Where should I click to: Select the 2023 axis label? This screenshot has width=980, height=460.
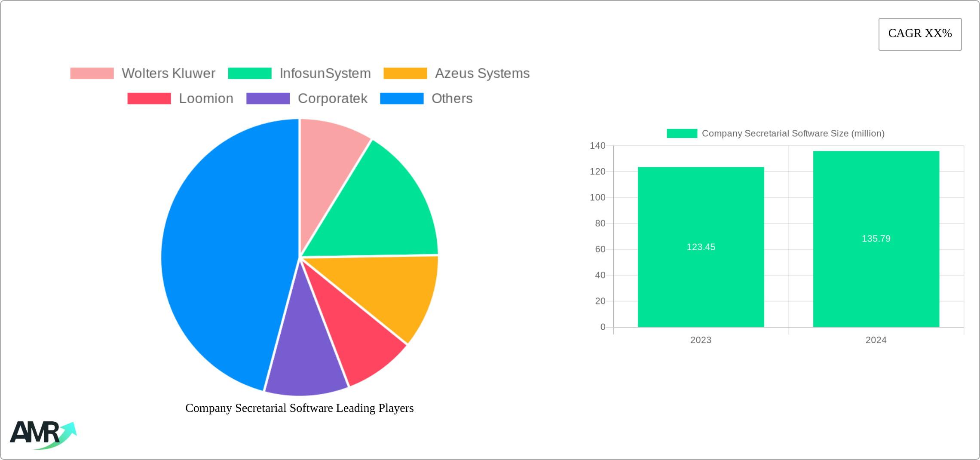click(x=701, y=340)
